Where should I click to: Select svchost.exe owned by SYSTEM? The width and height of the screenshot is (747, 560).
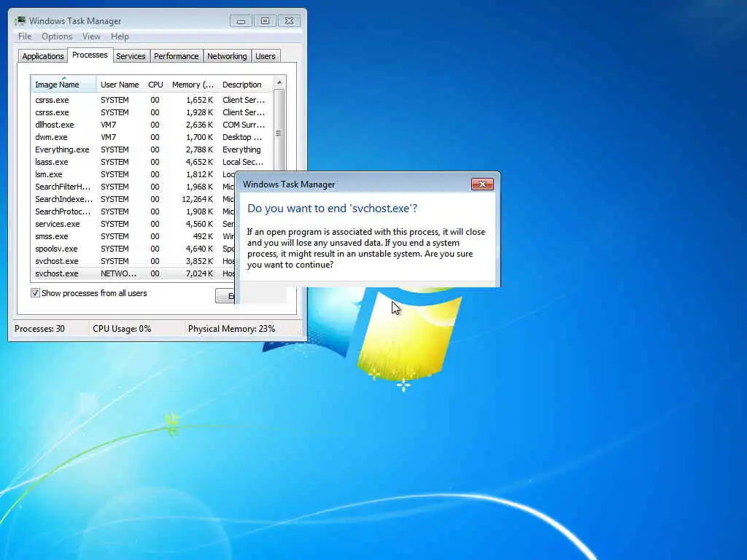point(133,261)
